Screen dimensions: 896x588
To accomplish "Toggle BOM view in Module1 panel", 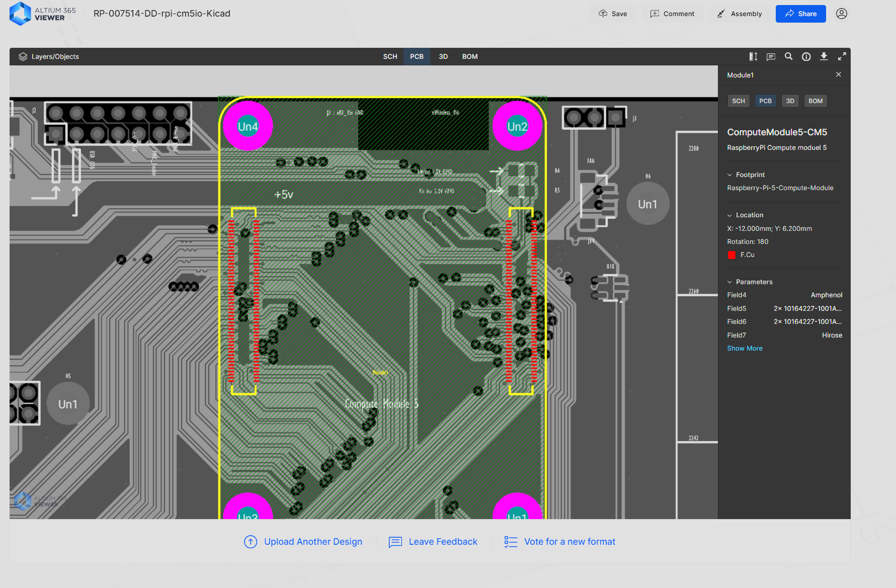I will (815, 101).
